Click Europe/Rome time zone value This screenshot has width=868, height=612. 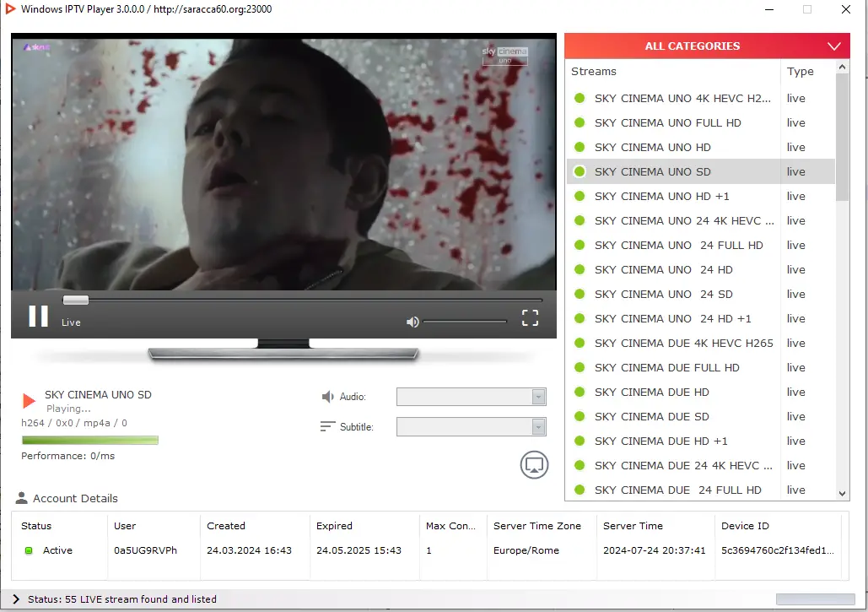point(526,550)
